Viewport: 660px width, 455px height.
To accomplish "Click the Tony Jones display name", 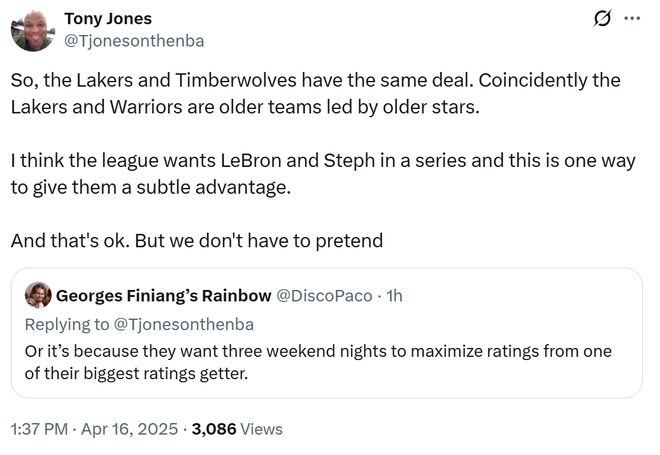I will pyautogui.click(x=108, y=19).
